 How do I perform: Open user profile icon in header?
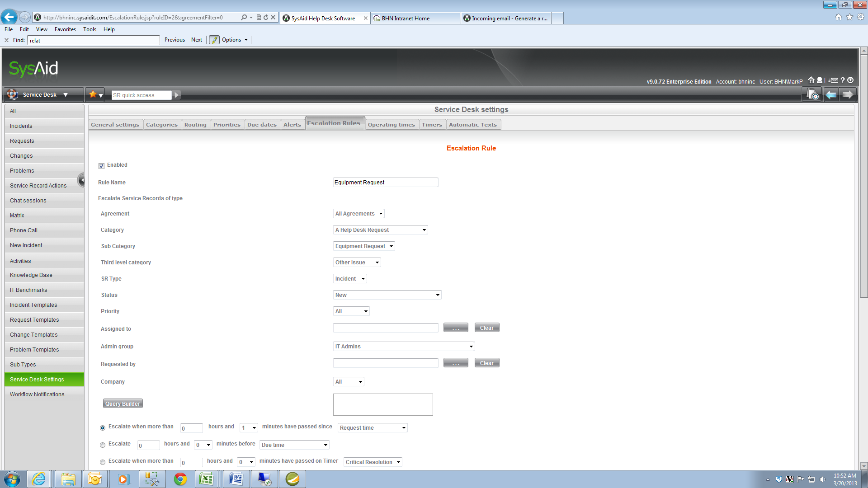click(820, 80)
